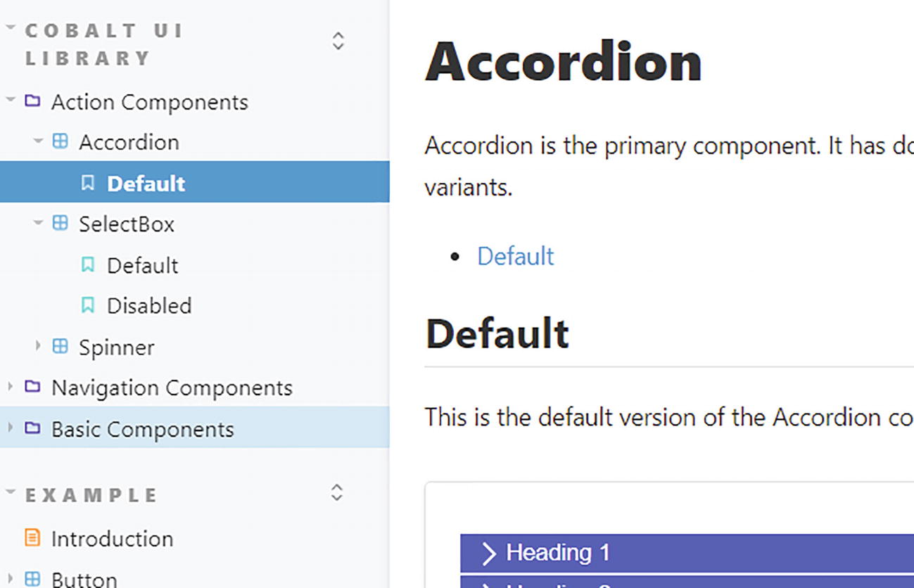Click the SelectBox component grid icon
This screenshot has width=914, height=588.
61,224
